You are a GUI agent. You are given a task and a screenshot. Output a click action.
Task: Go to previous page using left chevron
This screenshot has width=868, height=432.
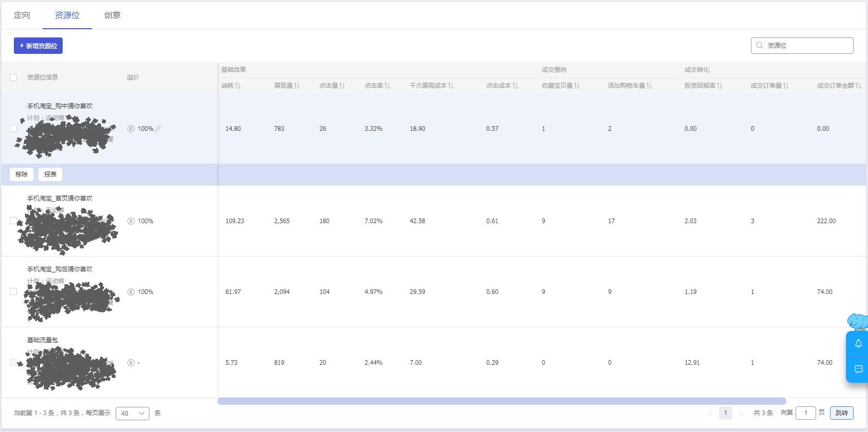click(x=710, y=413)
